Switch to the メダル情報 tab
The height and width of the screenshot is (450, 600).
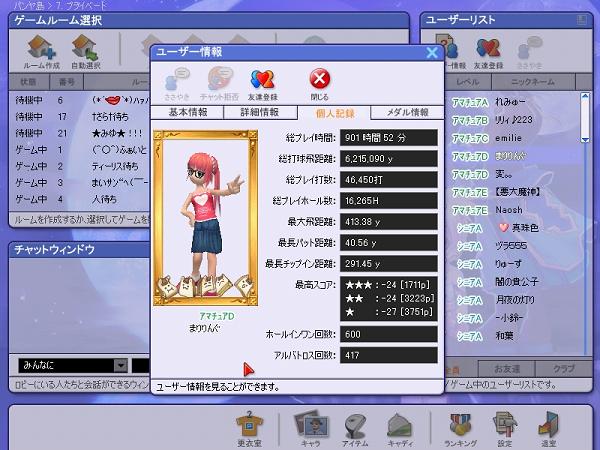407,112
